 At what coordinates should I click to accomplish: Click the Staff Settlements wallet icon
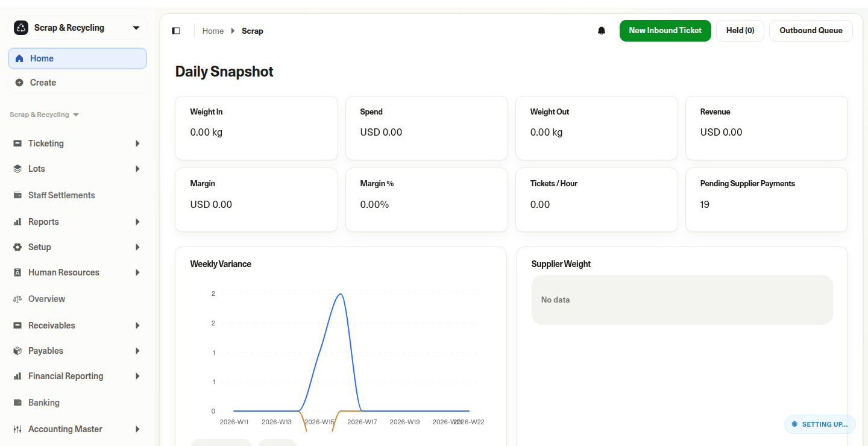(17, 195)
